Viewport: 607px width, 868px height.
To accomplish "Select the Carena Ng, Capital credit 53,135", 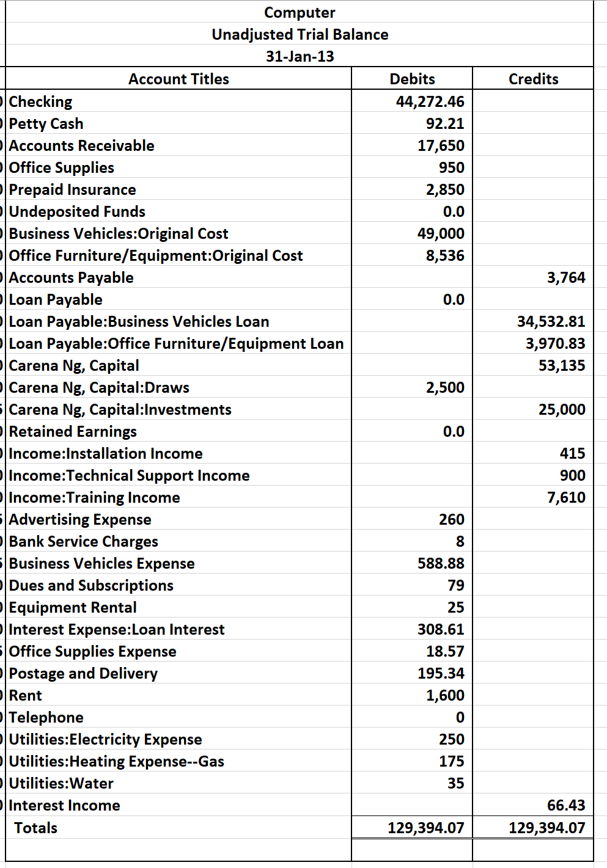I will pos(565,365).
